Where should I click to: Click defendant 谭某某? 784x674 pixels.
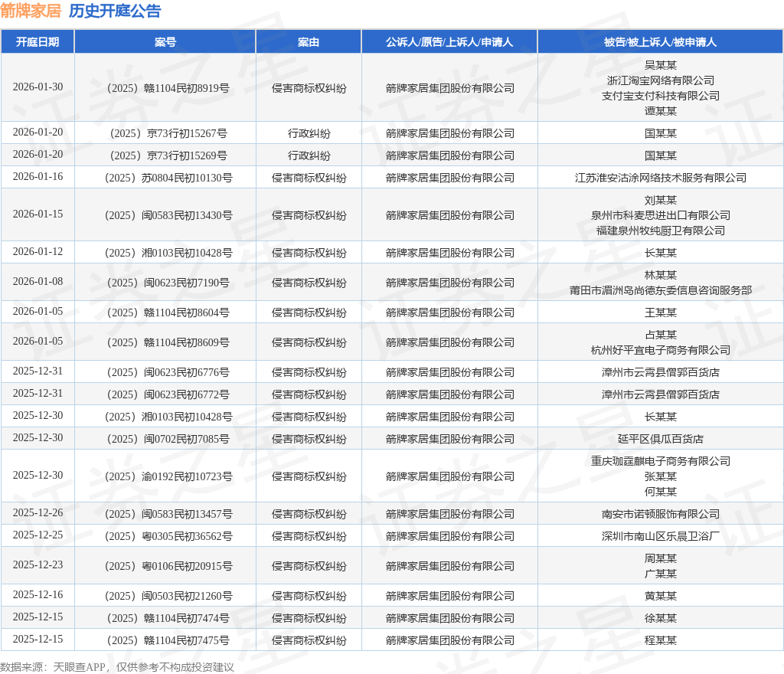[x=661, y=111]
